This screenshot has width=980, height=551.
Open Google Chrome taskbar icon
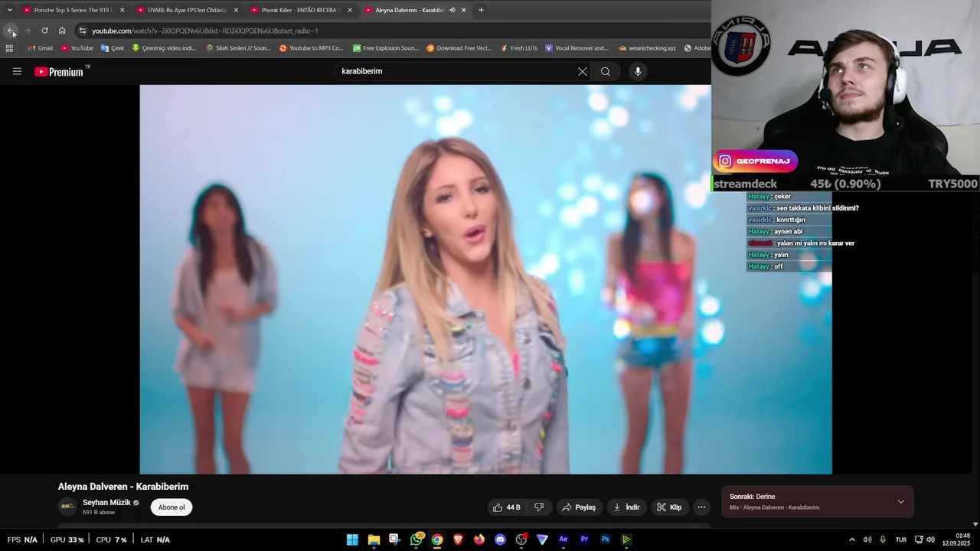click(436, 540)
